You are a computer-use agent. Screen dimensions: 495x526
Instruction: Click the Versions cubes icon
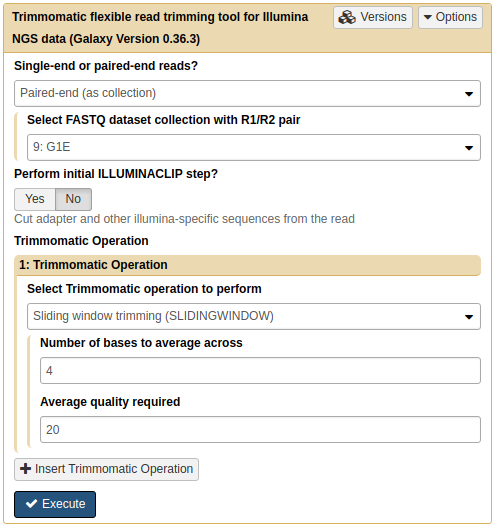tap(347, 17)
